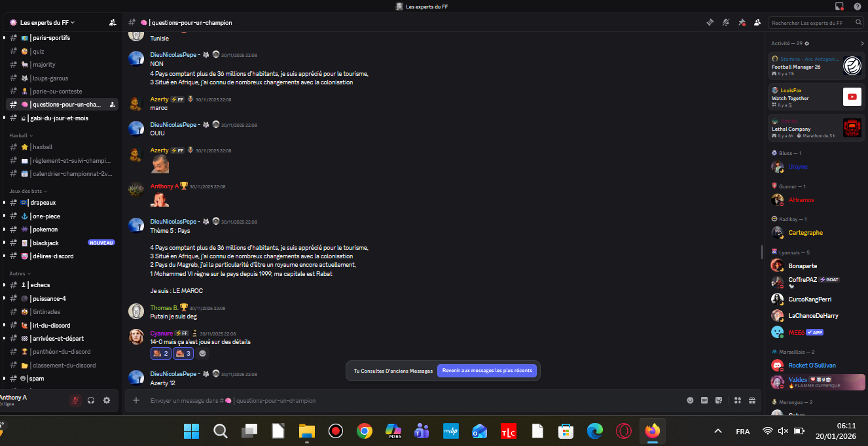
Task: Open the loups-garous channel
Action: point(63,78)
